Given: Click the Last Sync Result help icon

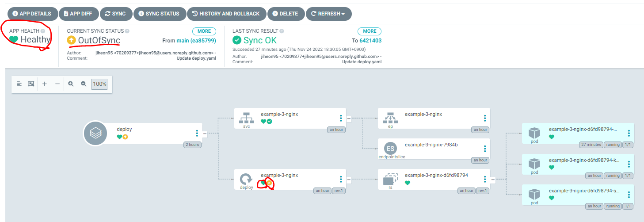Looking at the screenshot, I should click(282, 31).
